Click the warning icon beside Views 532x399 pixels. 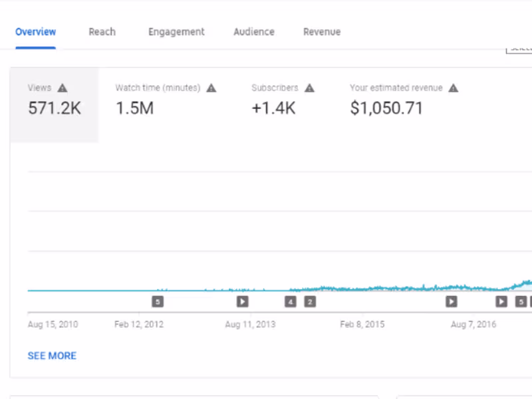click(x=63, y=88)
